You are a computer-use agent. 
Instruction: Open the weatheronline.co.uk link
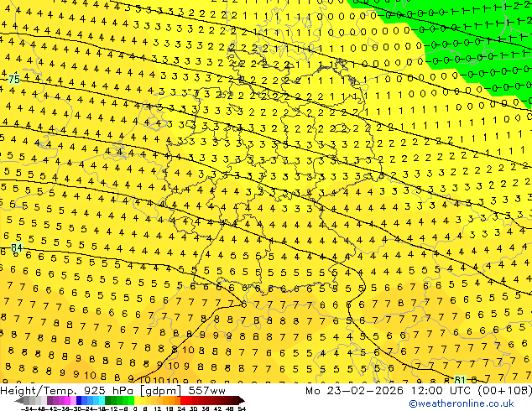(x=462, y=403)
